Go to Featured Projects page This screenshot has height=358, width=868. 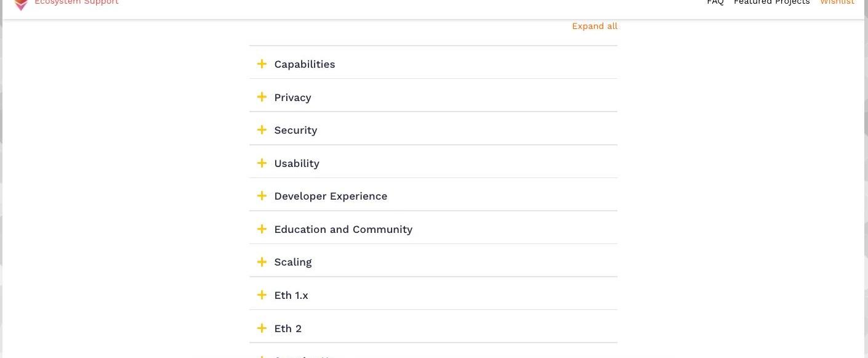tap(771, 2)
